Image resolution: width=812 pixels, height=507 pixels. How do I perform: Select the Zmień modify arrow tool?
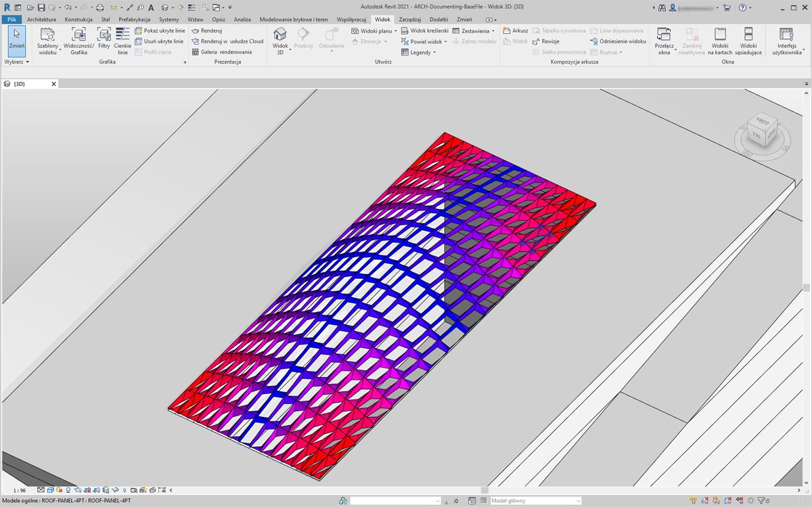coord(16,41)
